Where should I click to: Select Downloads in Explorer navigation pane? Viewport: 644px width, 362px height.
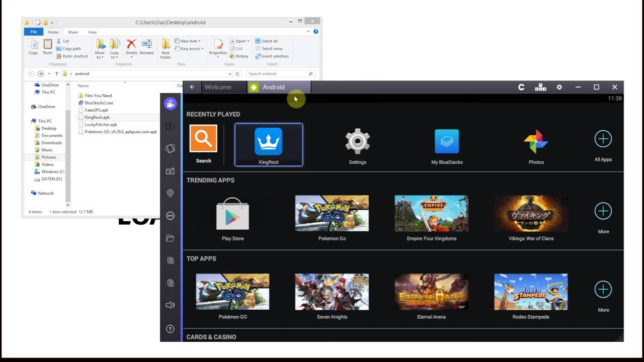[51, 143]
